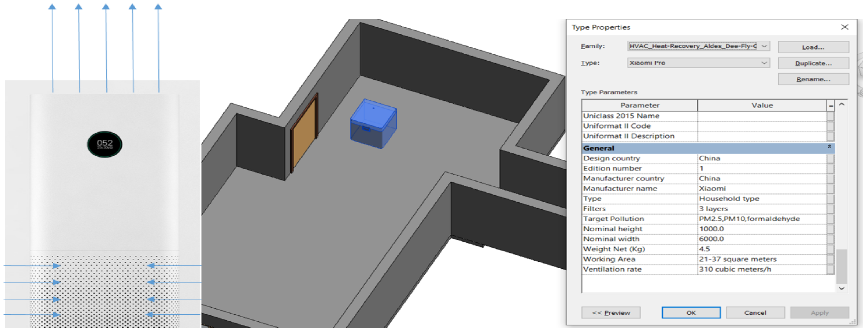Screen dimensions: 868x331
Task: Confirm with the OK button
Action: pos(691,313)
